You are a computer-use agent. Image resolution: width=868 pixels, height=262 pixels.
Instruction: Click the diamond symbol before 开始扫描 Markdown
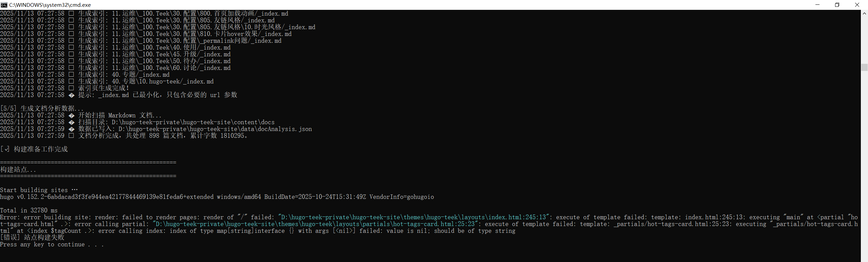point(71,115)
